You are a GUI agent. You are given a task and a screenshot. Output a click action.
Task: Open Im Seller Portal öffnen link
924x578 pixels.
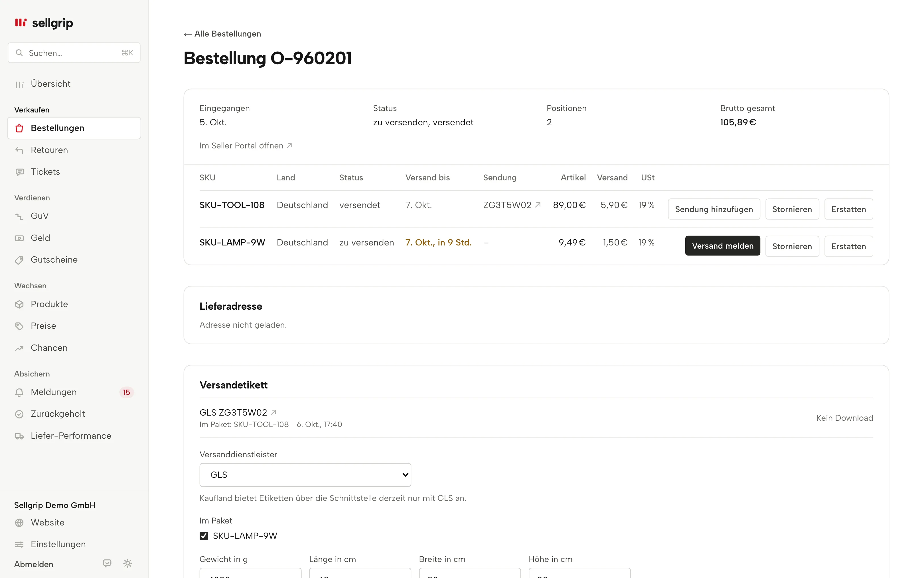point(246,146)
